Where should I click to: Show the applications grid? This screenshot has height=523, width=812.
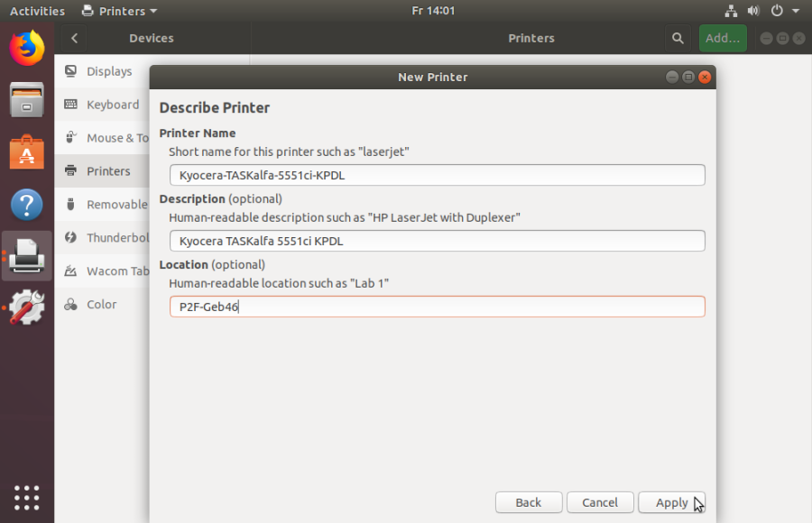26,498
